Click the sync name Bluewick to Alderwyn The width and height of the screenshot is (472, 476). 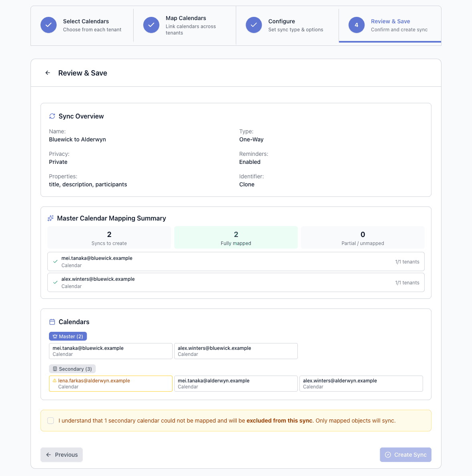(77, 139)
